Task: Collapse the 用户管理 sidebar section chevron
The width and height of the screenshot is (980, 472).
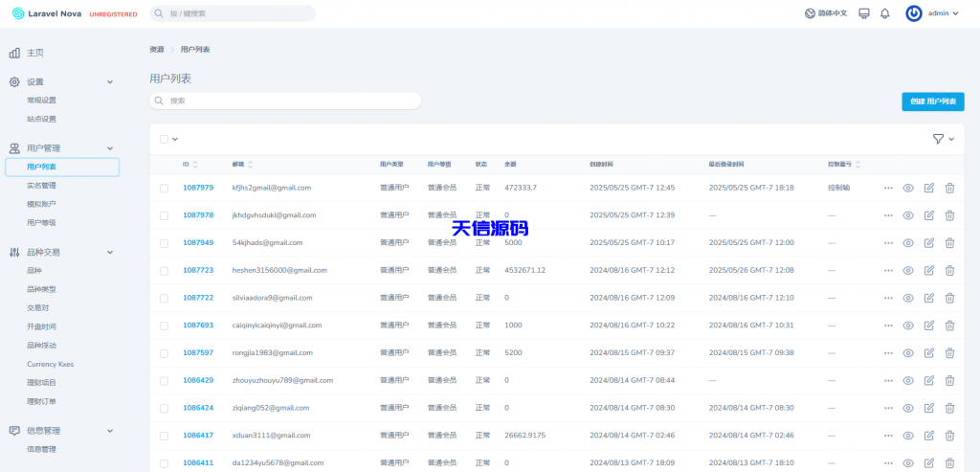Action: point(110,148)
